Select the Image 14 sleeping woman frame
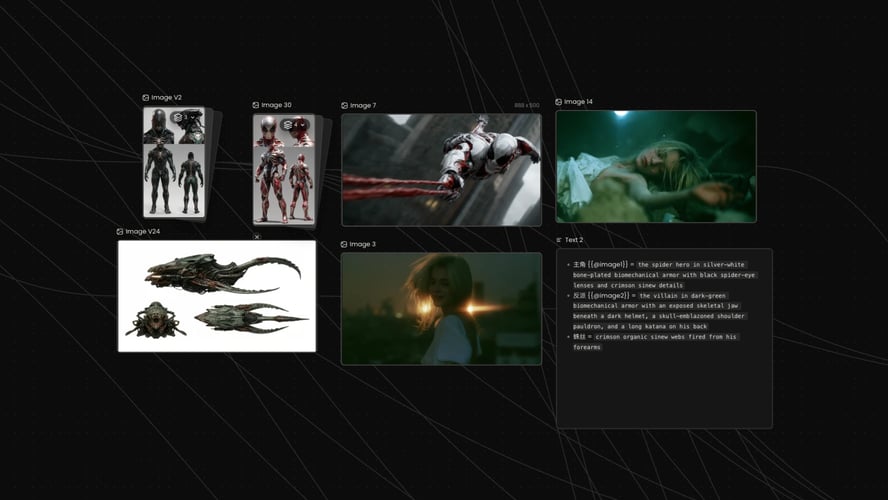The width and height of the screenshot is (888, 500). (656, 166)
